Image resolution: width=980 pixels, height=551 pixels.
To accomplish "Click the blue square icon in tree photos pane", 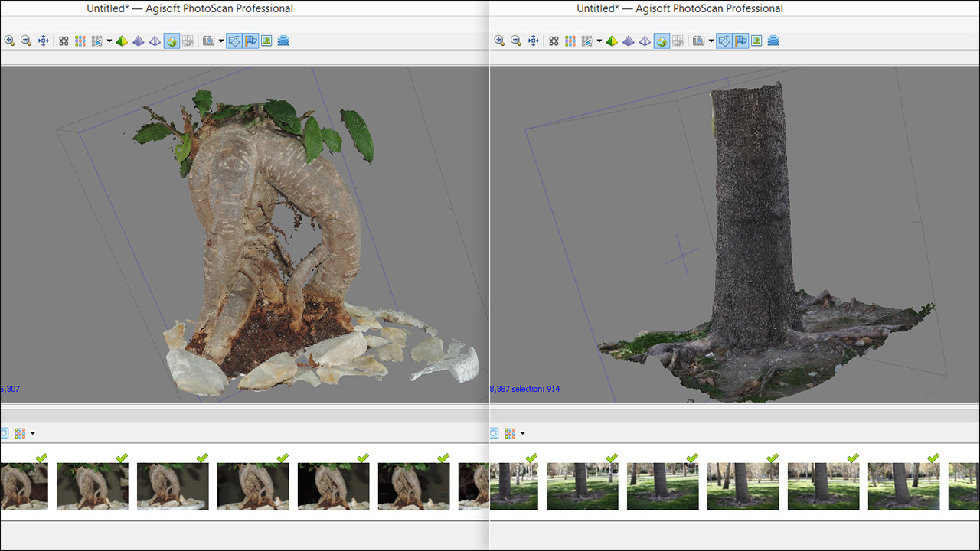I will [x=494, y=433].
